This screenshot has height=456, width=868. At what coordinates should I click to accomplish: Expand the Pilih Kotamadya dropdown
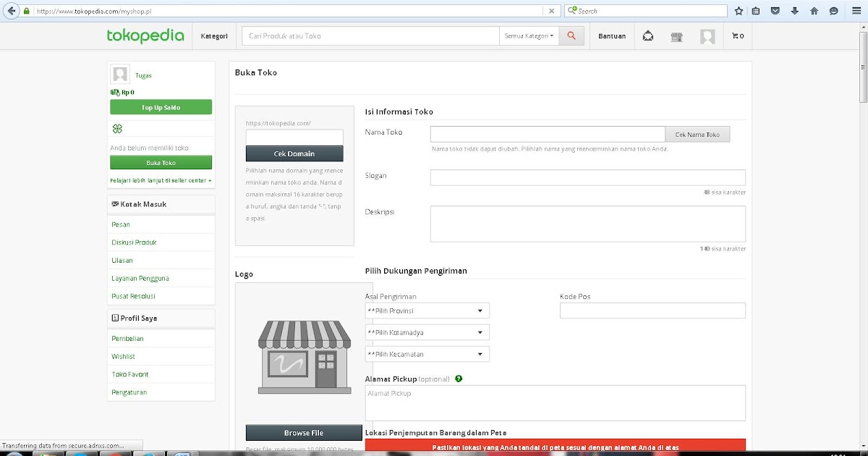pyautogui.click(x=427, y=332)
